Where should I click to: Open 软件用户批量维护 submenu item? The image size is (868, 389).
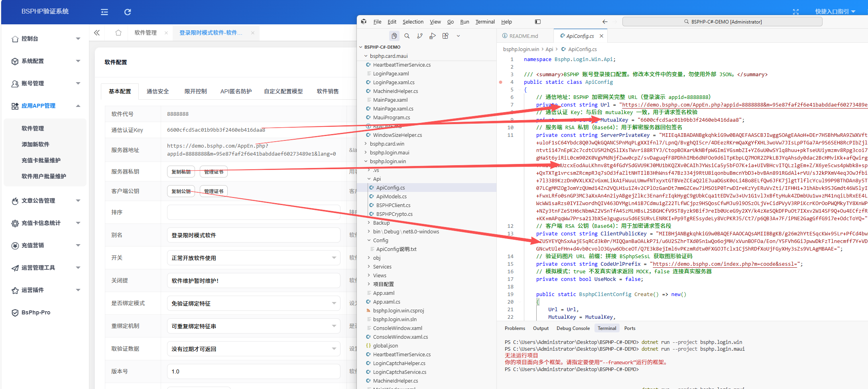pyautogui.click(x=44, y=176)
